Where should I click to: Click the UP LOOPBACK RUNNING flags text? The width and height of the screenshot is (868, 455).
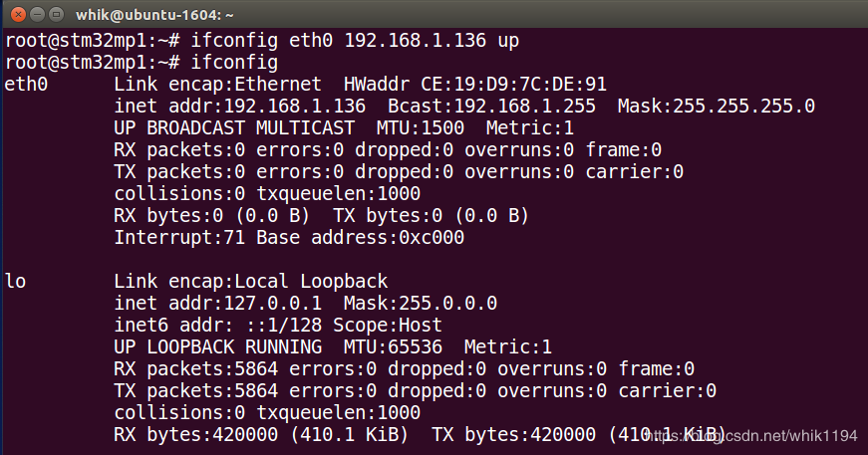pos(217,346)
